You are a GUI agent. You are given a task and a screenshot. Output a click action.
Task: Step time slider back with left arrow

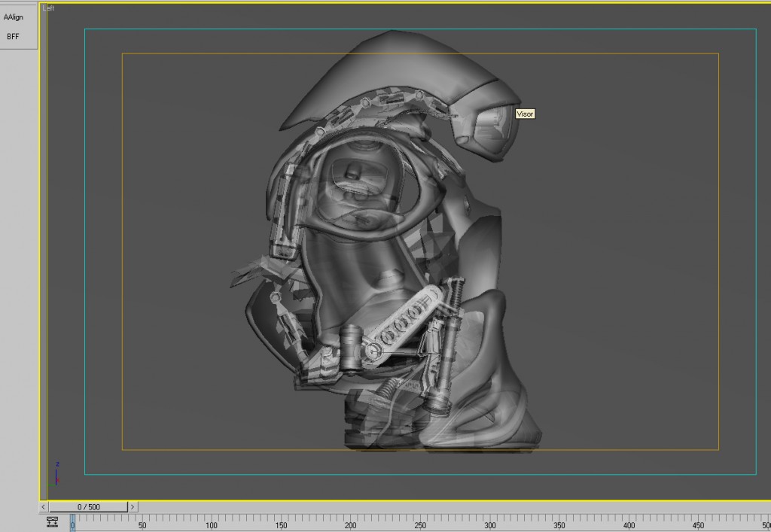coord(44,507)
